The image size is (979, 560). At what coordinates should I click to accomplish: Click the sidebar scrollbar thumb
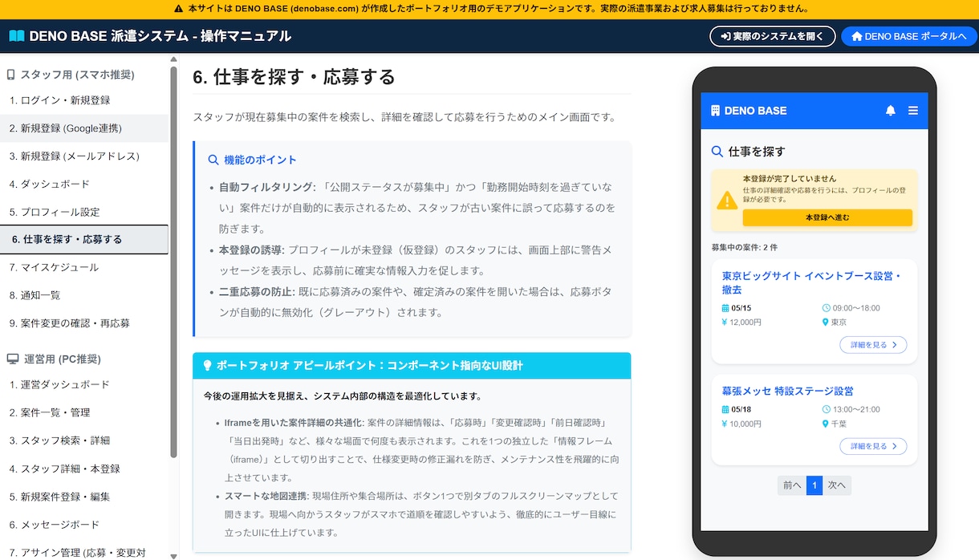[173, 262]
